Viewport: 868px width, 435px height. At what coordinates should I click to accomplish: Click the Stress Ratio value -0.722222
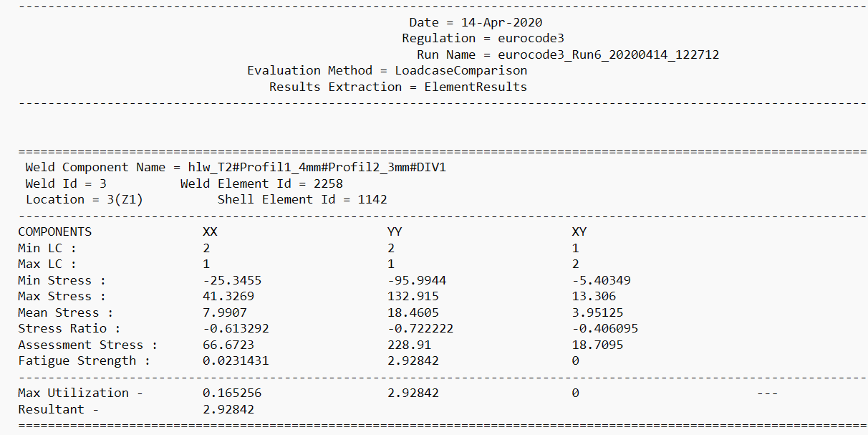tap(420, 328)
